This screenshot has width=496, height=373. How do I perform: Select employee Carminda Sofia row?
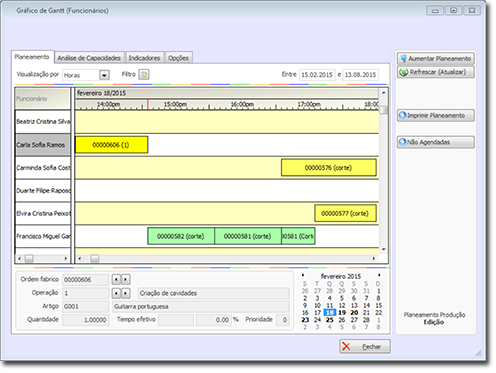[43, 168]
